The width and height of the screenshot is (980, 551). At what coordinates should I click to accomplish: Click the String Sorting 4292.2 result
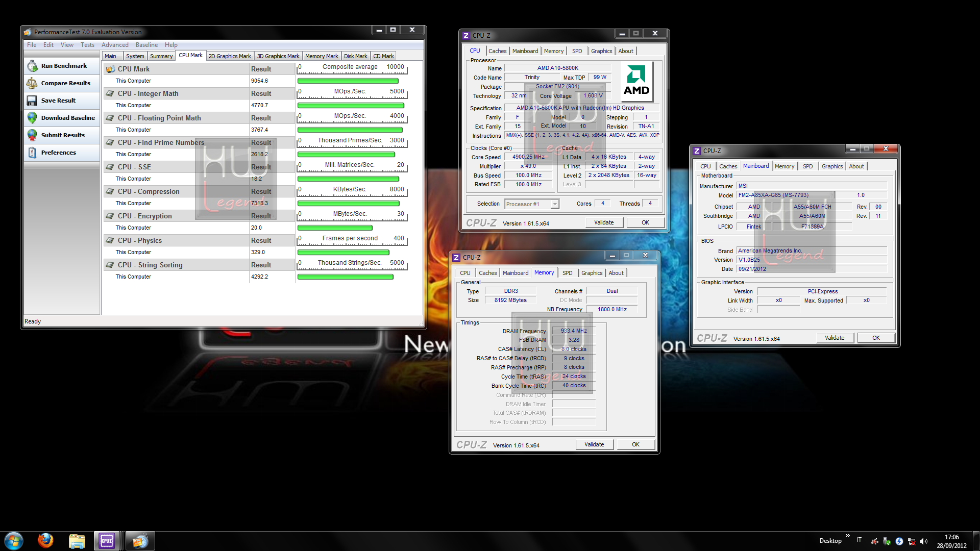pyautogui.click(x=259, y=277)
